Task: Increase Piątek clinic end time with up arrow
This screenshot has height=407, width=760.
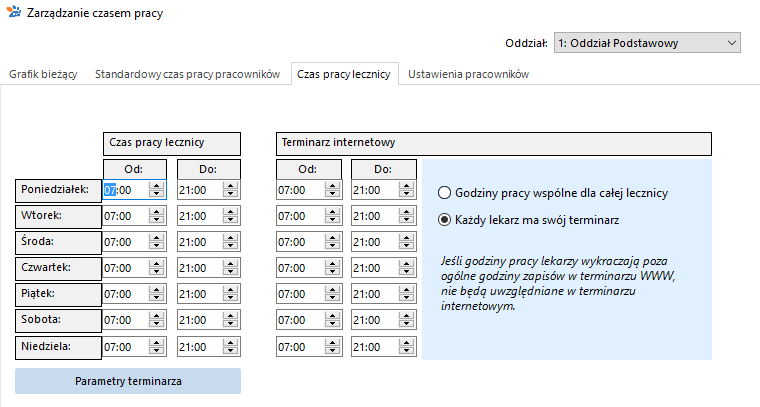Action: 231,290
